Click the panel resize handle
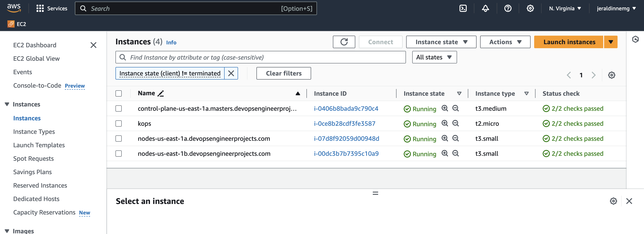This screenshot has height=234, width=644. [x=375, y=193]
